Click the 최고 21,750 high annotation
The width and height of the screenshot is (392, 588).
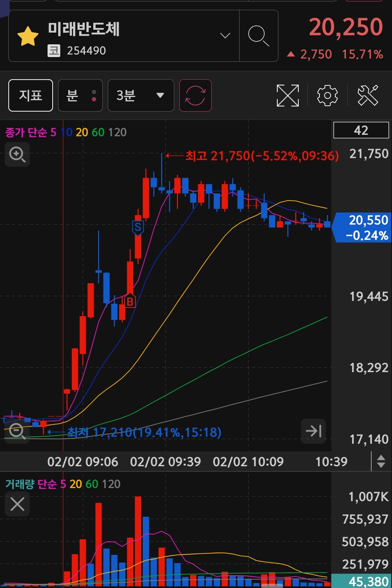[262, 156]
